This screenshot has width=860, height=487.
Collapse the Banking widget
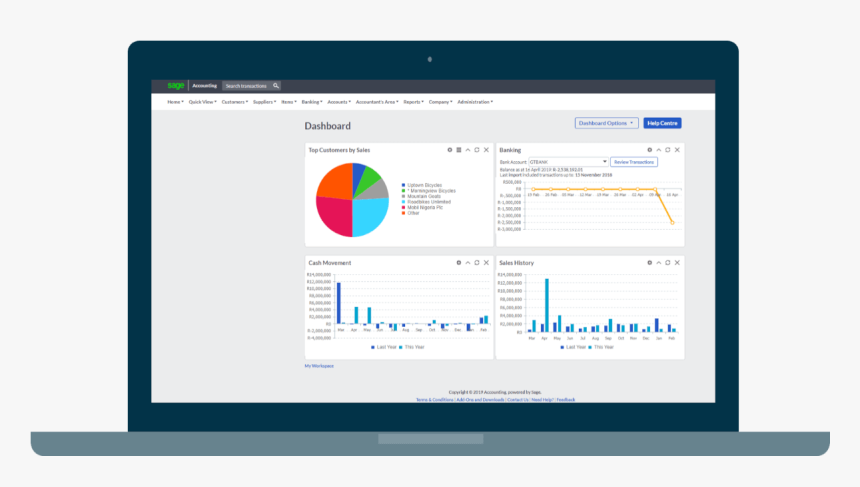click(659, 150)
